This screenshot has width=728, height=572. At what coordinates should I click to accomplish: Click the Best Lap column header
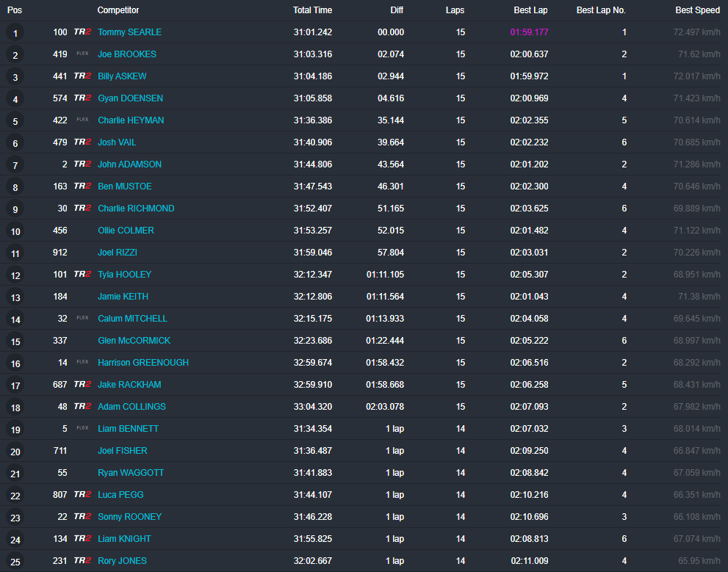(530, 10)
